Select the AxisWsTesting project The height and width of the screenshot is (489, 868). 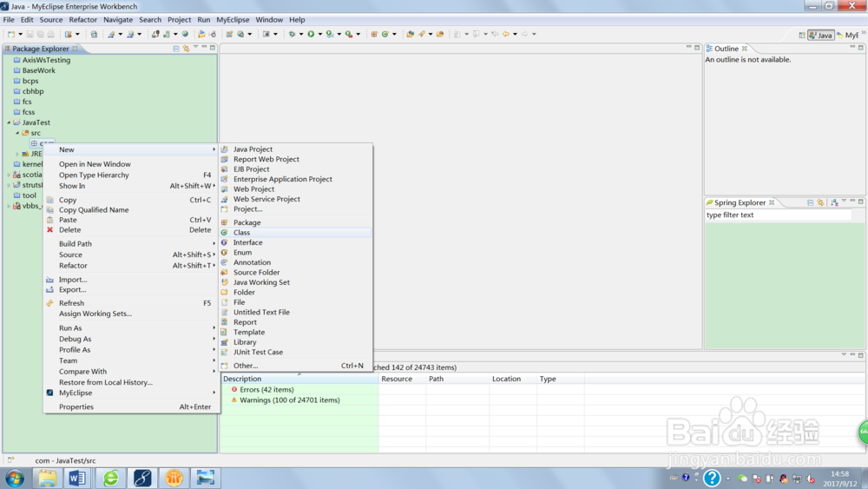tap(47, 60)
